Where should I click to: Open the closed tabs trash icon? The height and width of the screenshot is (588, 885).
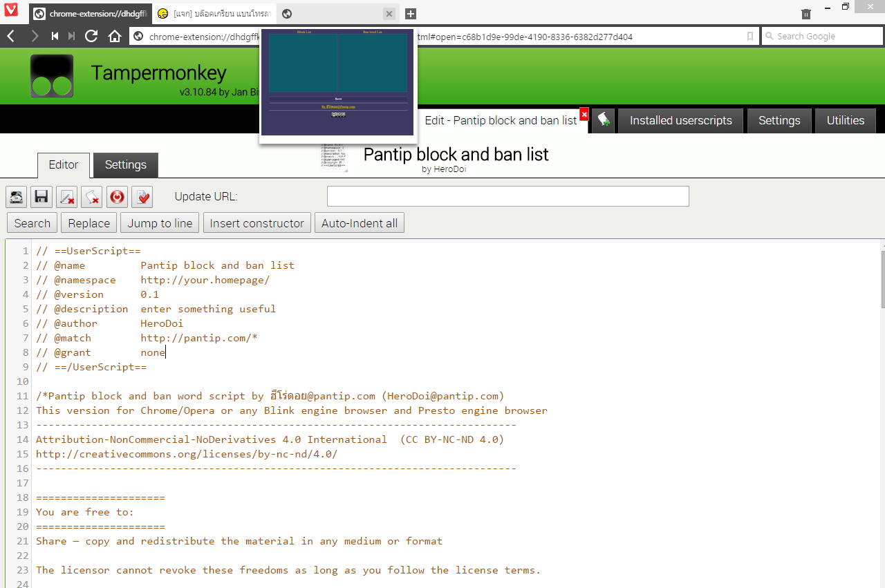tap(806, 14)
